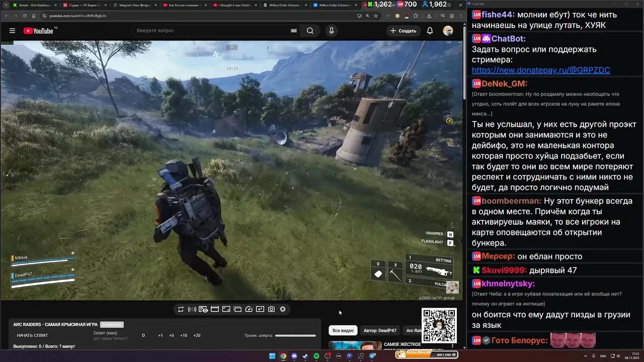Image resolution: width=644 pixels, height=362 pixels.
Task: Select the Автор: DeadP47 filter chip
Action: coord(380,330)
